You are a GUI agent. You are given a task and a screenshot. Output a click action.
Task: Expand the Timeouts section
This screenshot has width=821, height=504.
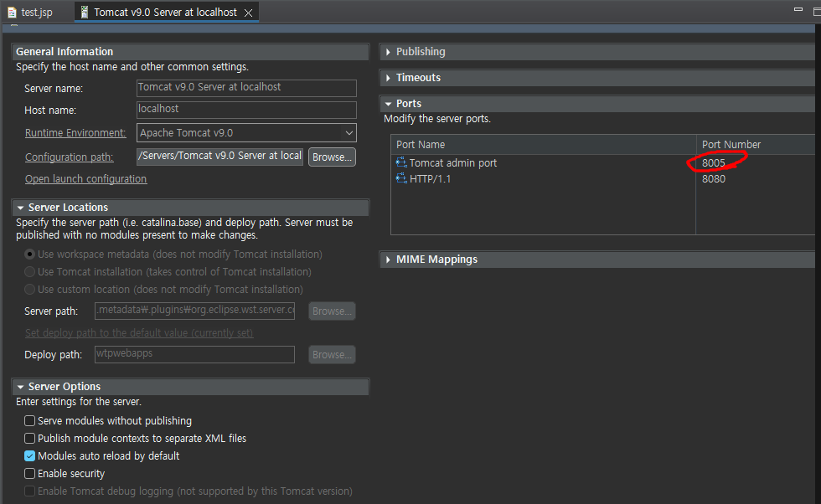(388, 78)
